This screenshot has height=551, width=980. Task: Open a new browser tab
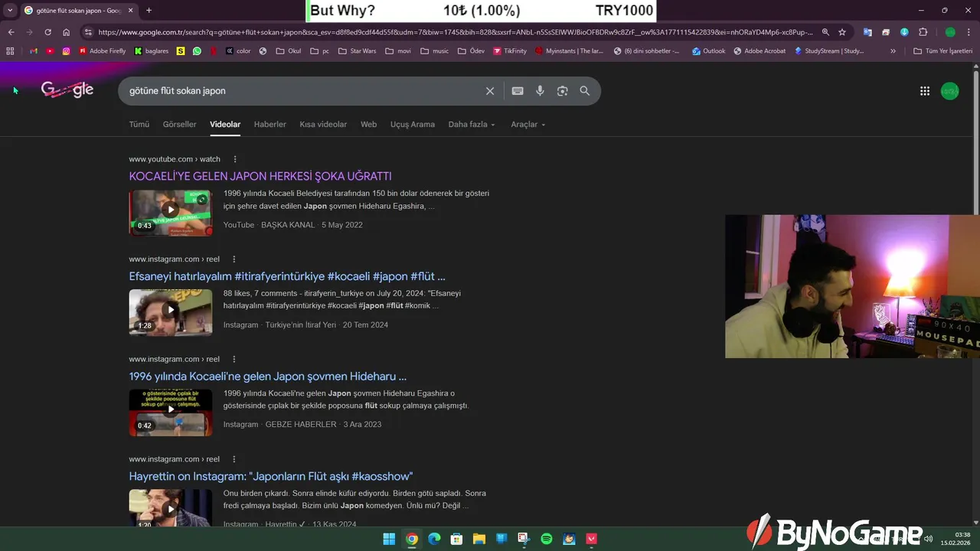click(149, 10)
